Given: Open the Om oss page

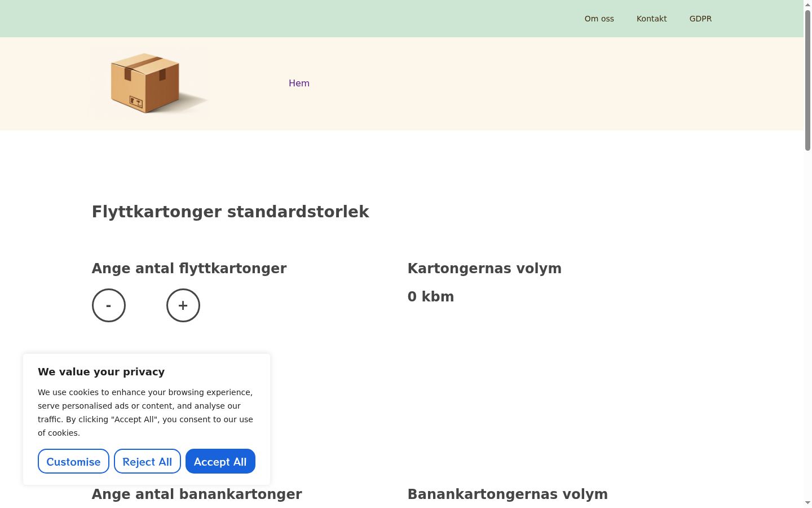Looking at the screenshot, I should pyautogui.click(x=599, y=19).
